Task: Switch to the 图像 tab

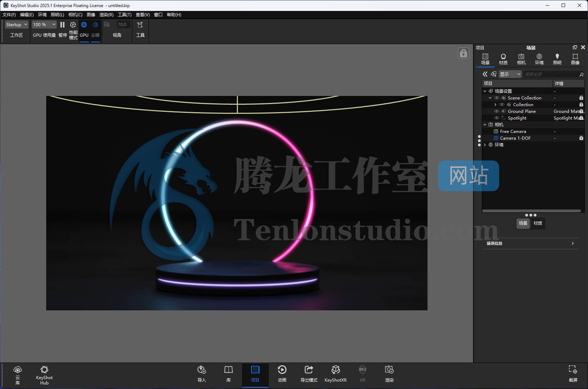Action: 575,59
